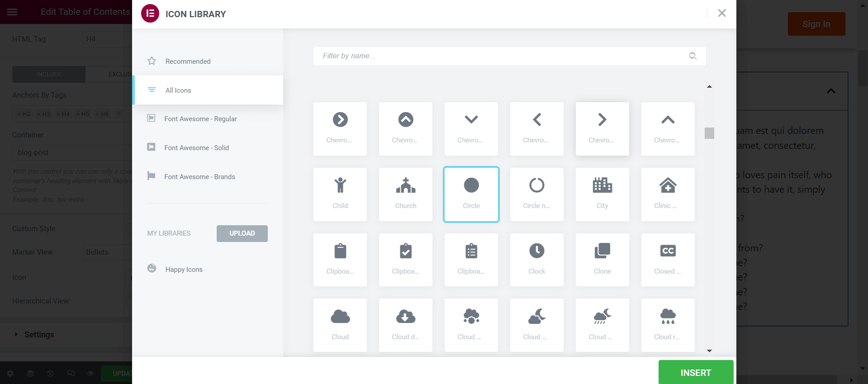This screenshot has width=868, height=384.
Task: Select the Child icon
Action: click(340, 194)
